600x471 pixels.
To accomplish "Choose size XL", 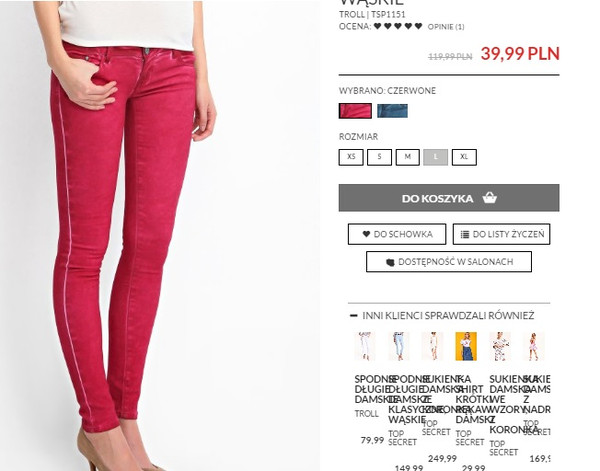I will (x=464, y=157).
